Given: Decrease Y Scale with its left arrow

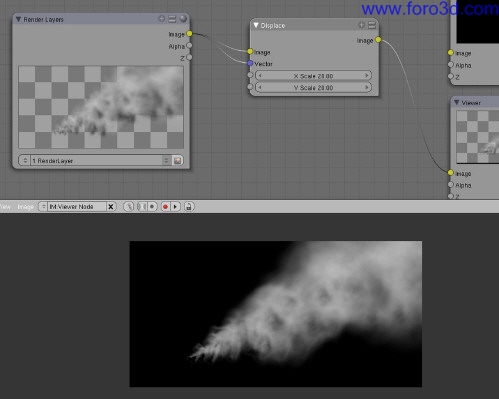Looking at the screenshot, I should click(x=260, y=88).
